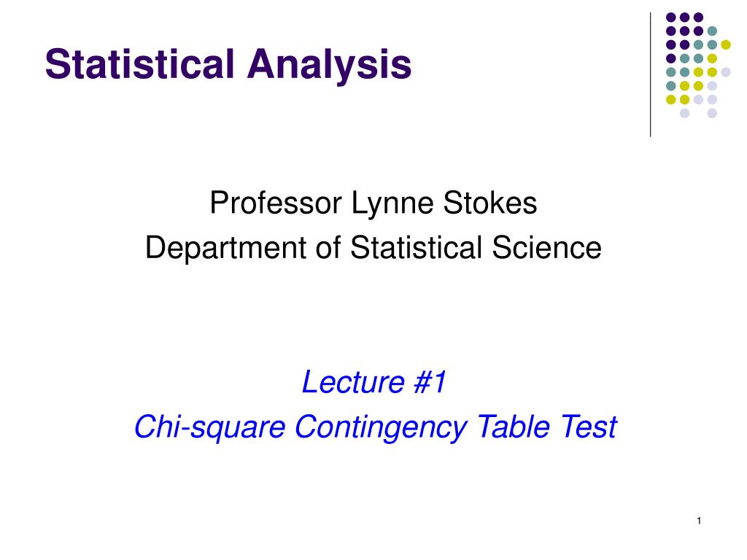The image size is (747, 560).
Task: Click the vertical divider line beside the dots
Action: pos(650,75)
